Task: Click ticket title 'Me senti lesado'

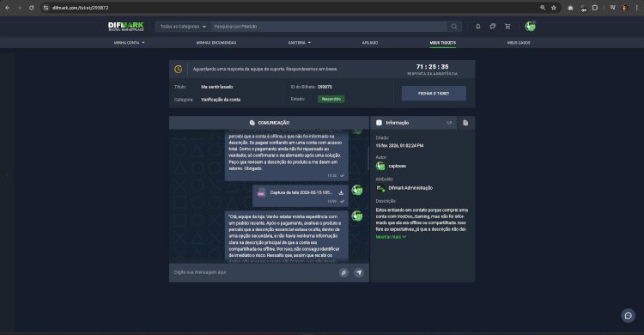Action: pos(217,87)
